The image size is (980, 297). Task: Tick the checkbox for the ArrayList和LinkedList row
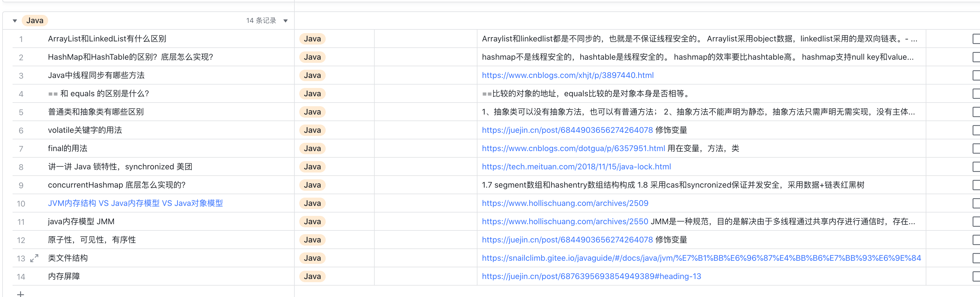976,39
